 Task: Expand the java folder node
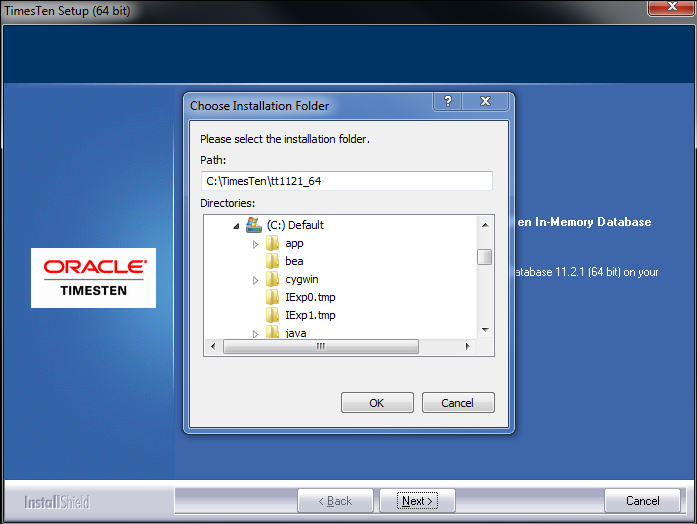click(x=255, y=333)
